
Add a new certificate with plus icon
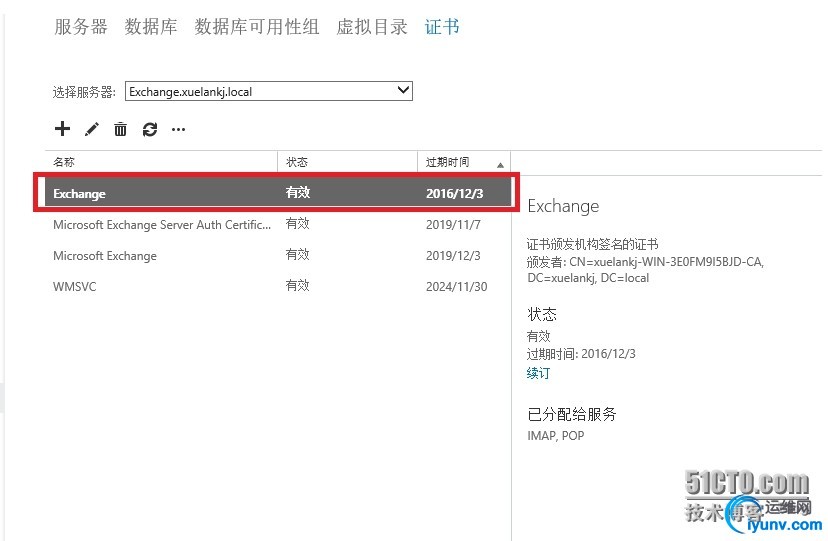click(x=62, y=129)
